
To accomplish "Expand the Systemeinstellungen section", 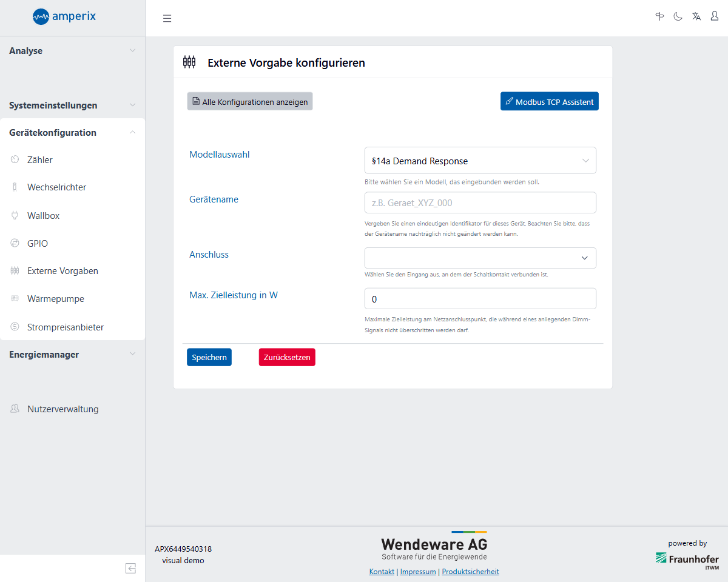I will click(72, 105).
